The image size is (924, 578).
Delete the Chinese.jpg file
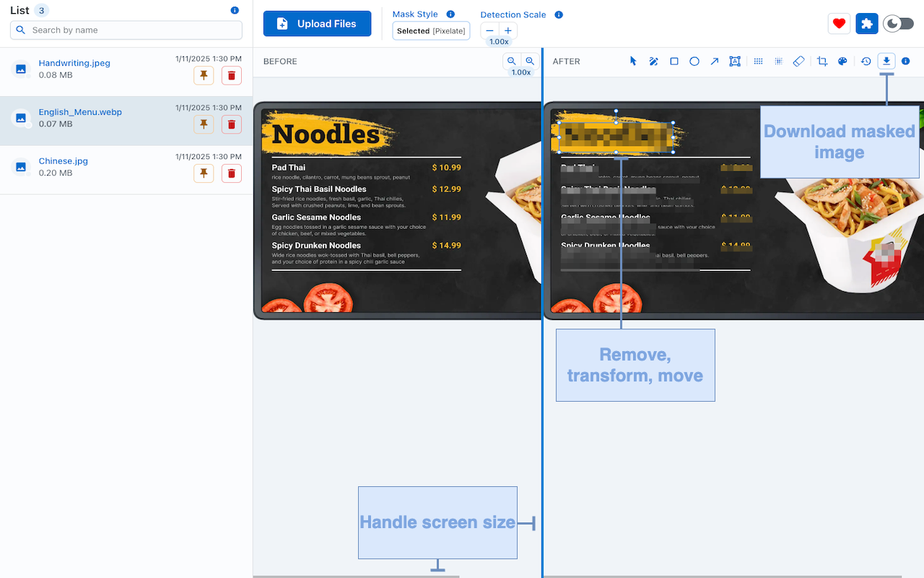click(x=231, y=173)
